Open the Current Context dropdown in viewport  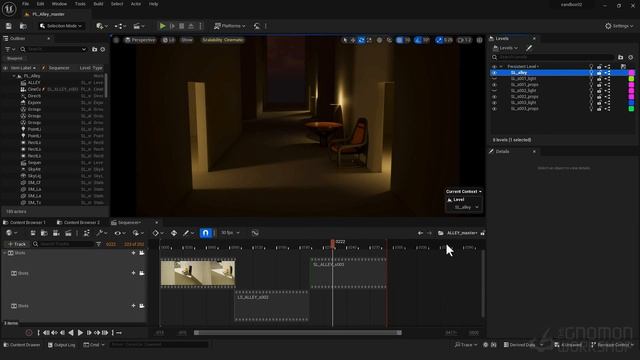[463, 191]
